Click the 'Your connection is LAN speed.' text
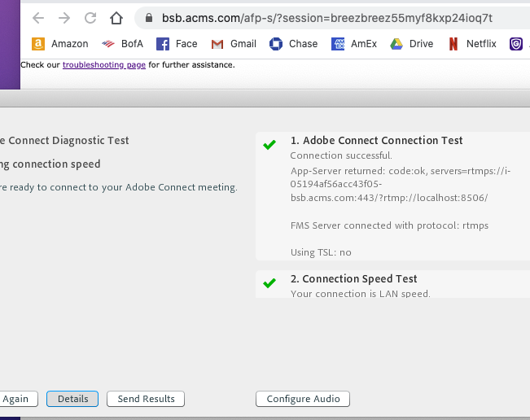This screenshot has height=420, width=530. [361, 294]
